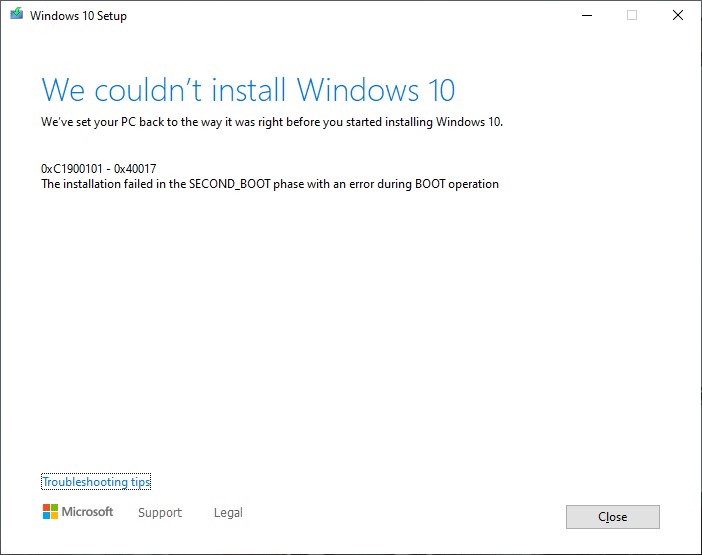Open the Troubleshooting tips link
This screenshot has width=702, height=555.
pos(96,482)
